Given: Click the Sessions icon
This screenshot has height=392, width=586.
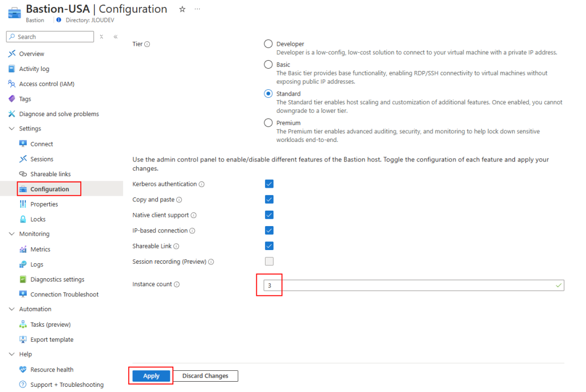Looking at the screenshot, I should (23, 159).
